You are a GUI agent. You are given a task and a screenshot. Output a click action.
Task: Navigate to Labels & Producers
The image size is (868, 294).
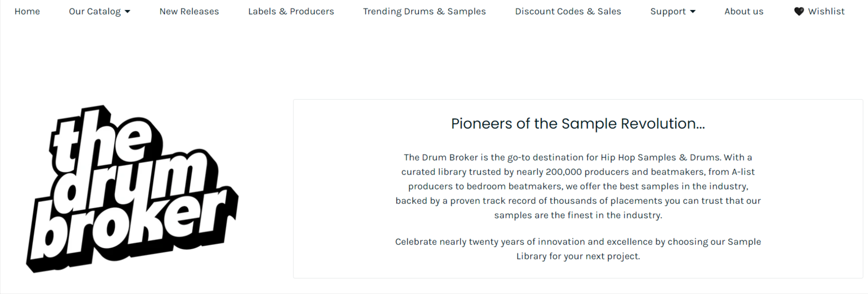pyautogui.click(x=291, y=11)
